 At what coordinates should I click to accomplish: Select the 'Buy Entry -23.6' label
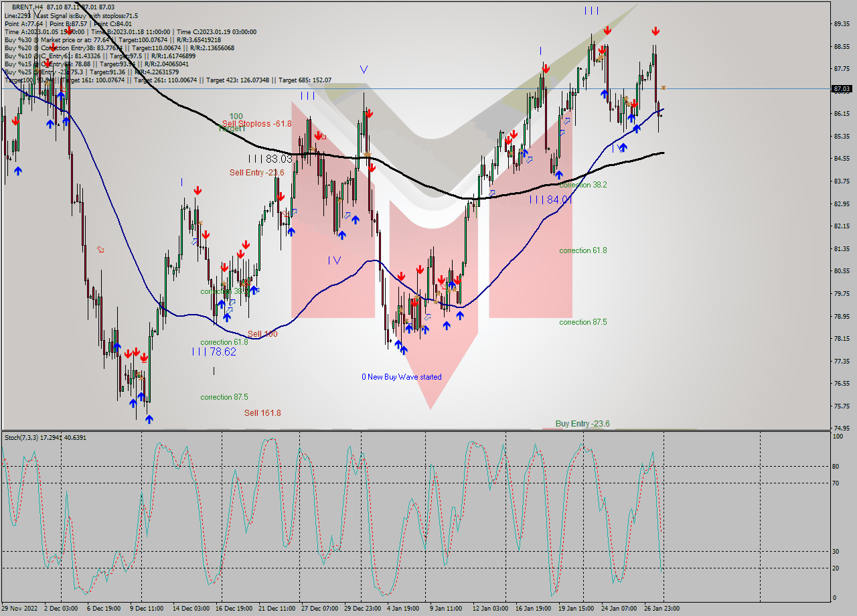click(x=582, y=424)
